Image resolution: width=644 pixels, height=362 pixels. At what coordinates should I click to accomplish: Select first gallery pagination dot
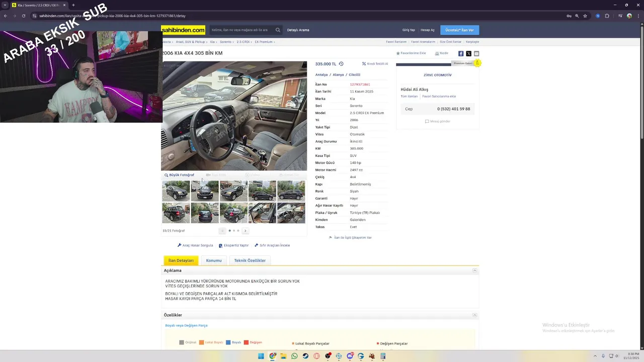pyautogui.click(x=229, y=231)
